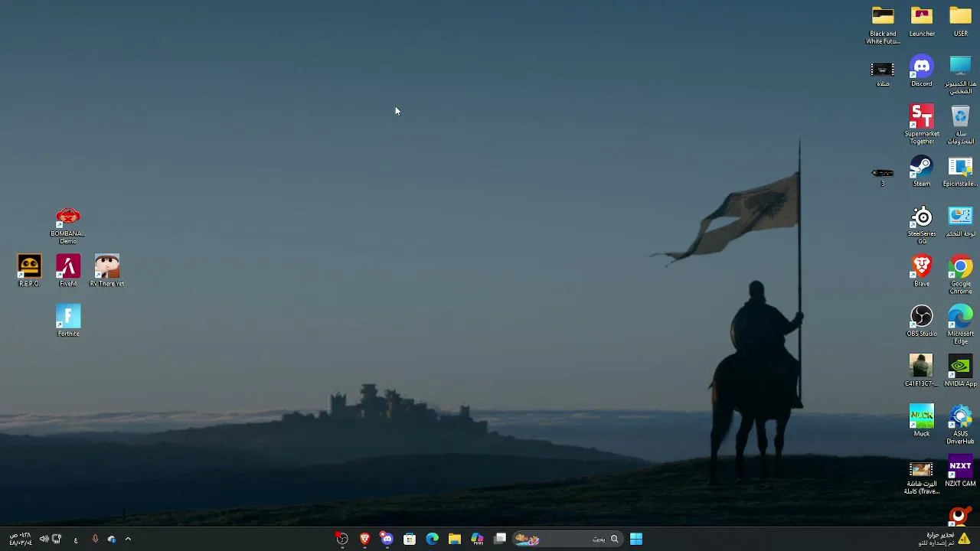Select the USER folder

pos(960,21)
